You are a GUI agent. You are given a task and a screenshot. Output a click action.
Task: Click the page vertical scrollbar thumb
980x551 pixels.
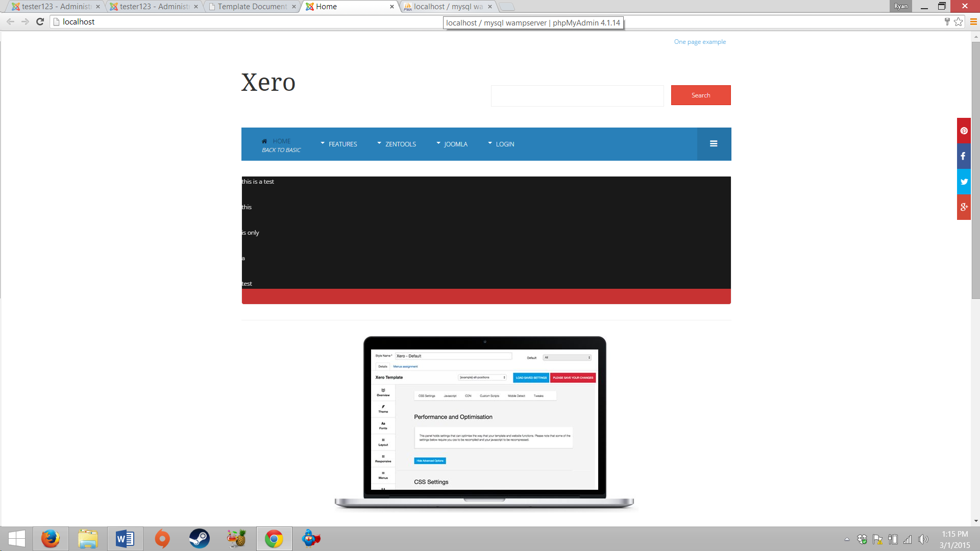click(x=975, y=170)
